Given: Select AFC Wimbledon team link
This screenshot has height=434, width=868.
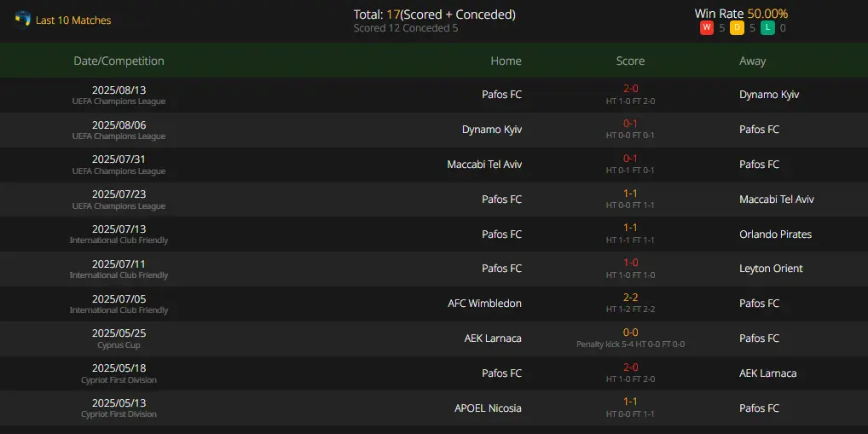Looking at the screenshot, I should tap(484, 304).
